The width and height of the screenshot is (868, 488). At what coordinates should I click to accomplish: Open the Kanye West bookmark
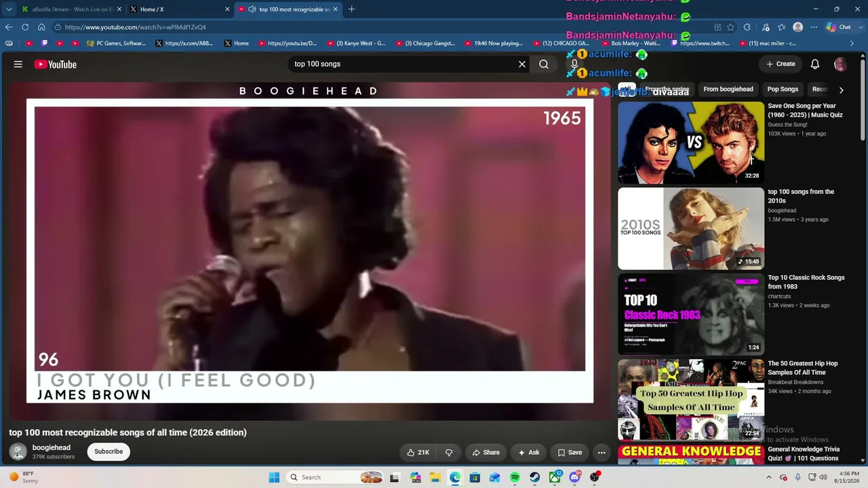coord(356,43)
